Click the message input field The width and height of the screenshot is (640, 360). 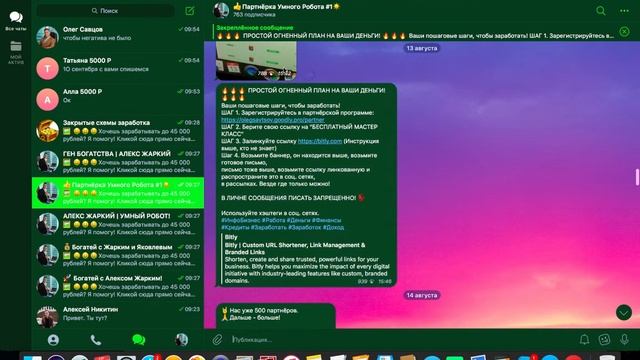point(402,340)
